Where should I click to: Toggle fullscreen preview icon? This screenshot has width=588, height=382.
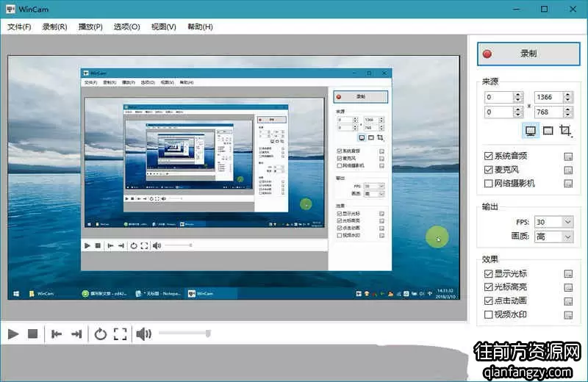pyautogui.click(x=121, y=334)
